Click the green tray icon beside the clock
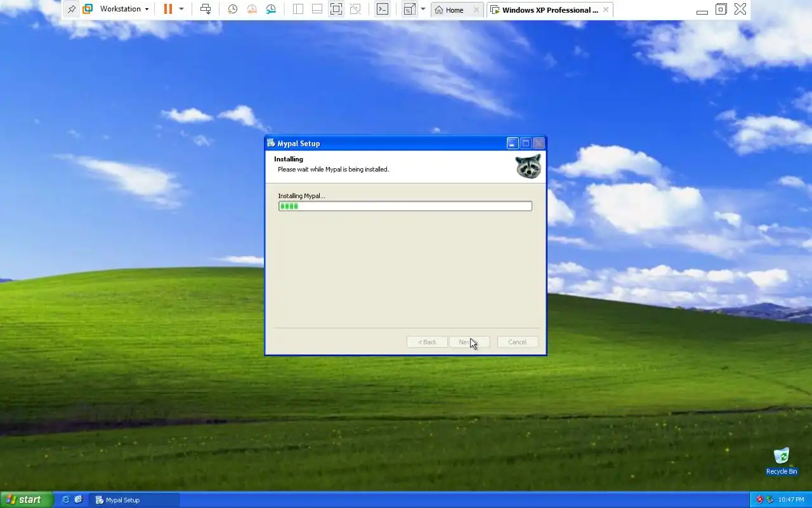The width and height of the screenshot is (812, 508). pos(769,500)
